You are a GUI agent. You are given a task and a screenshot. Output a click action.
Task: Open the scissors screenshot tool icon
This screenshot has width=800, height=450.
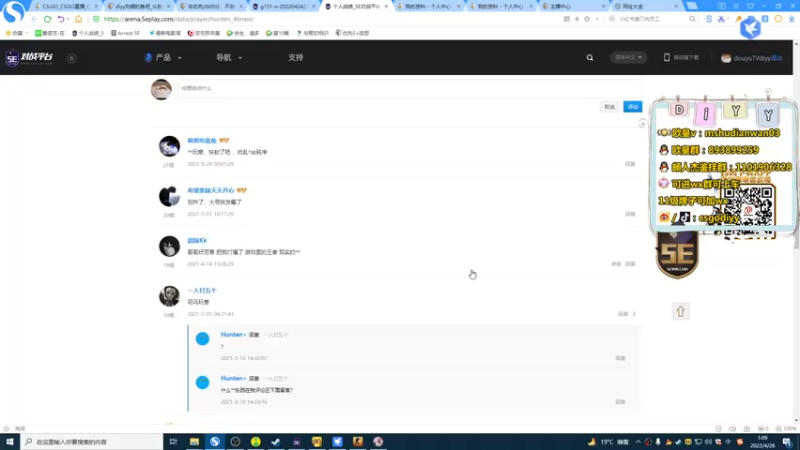click(x=721, y=19)
